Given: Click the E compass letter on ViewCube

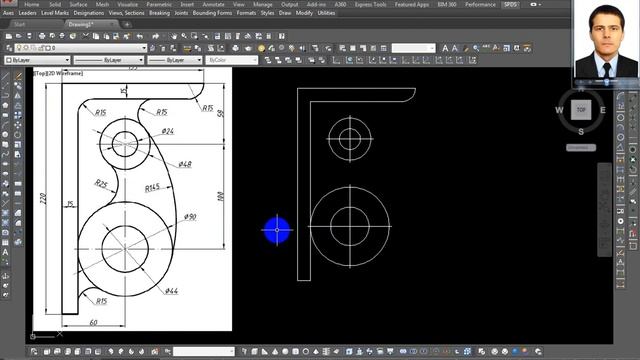Looking at the screenshot, I should click(603, 110).
